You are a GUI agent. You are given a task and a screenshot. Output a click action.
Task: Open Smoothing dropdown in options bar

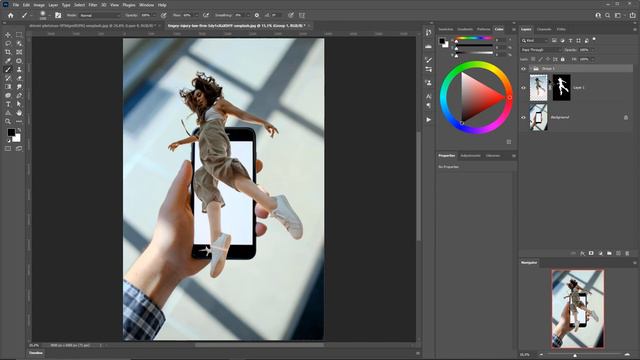click(249, 15)
